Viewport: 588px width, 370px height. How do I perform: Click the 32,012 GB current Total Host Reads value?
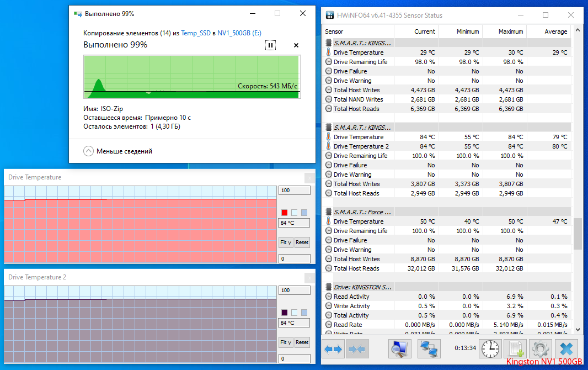pos(421,268)
